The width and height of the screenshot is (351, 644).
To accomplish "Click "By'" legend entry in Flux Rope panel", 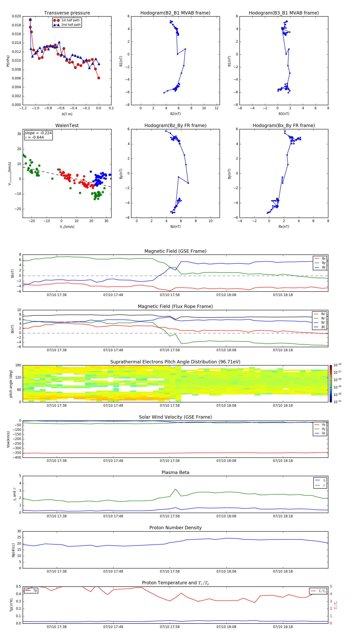I will pyautogui.click(x=320, y=318).
